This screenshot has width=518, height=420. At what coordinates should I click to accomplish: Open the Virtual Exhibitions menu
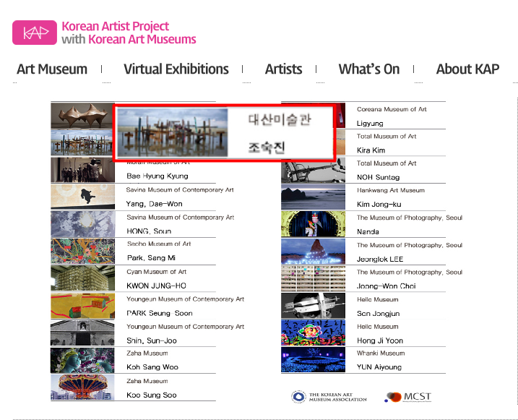tap(176, 69)
